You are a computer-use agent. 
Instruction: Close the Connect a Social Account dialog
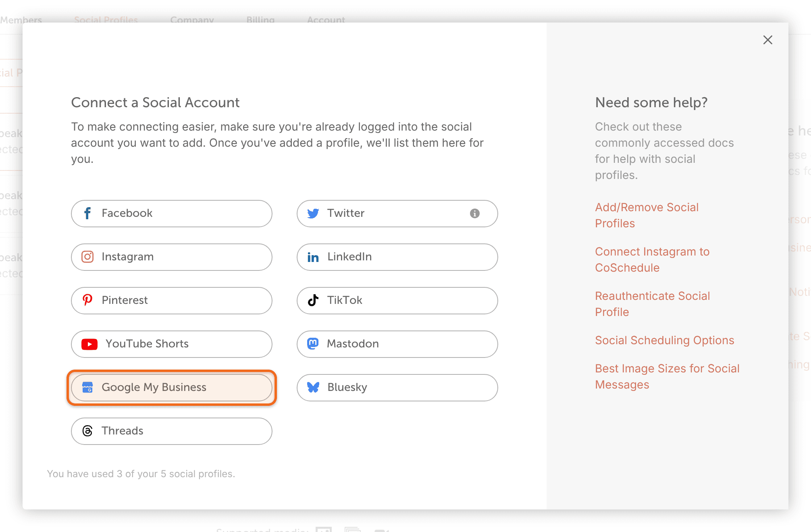(767, 40)
